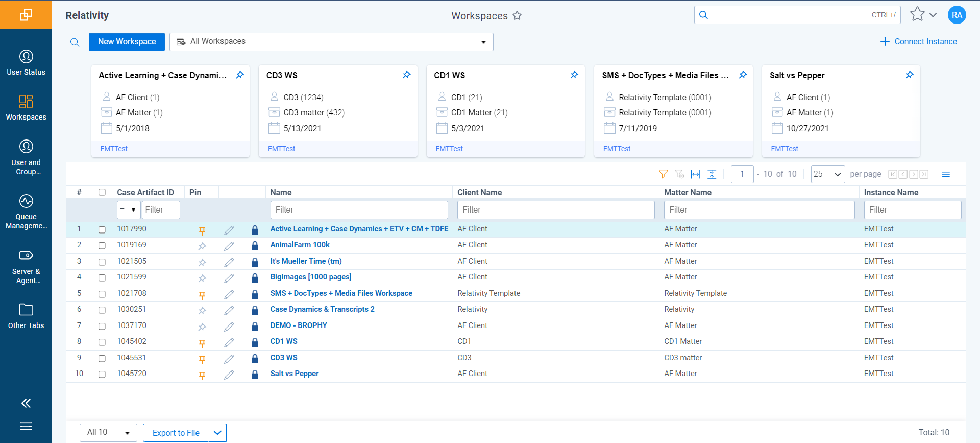Edit the BigImages workspace pencil icon

point(229,278)
